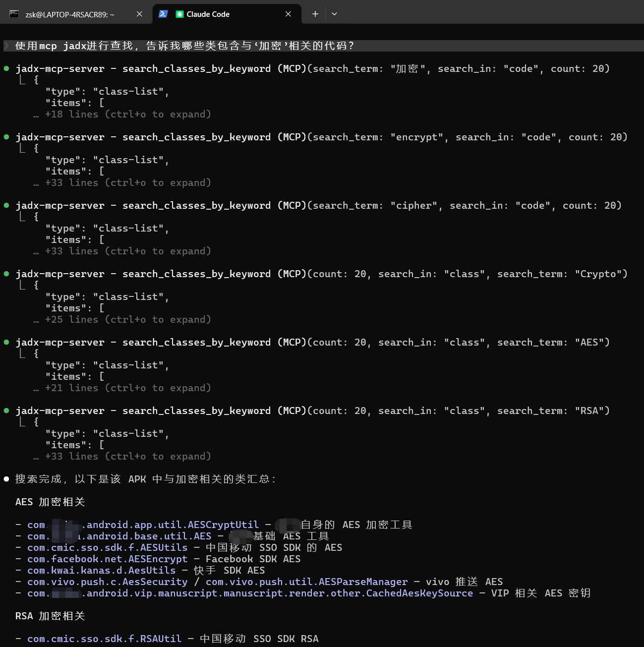Click the prompt line asking about 加密 classes
The height and width of the screenshot is (647, 644).
pos(184,46)
